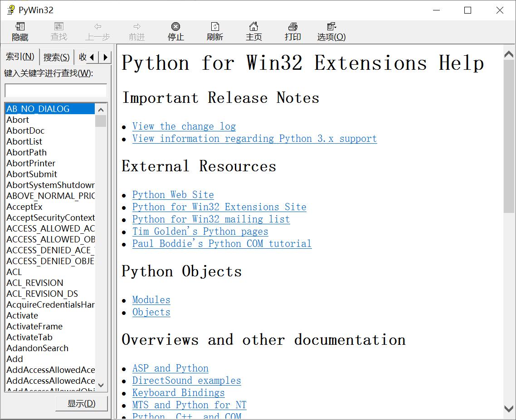Click inside the keyword search input field
This screenshot has height=420, width=516.
point(55,91)
